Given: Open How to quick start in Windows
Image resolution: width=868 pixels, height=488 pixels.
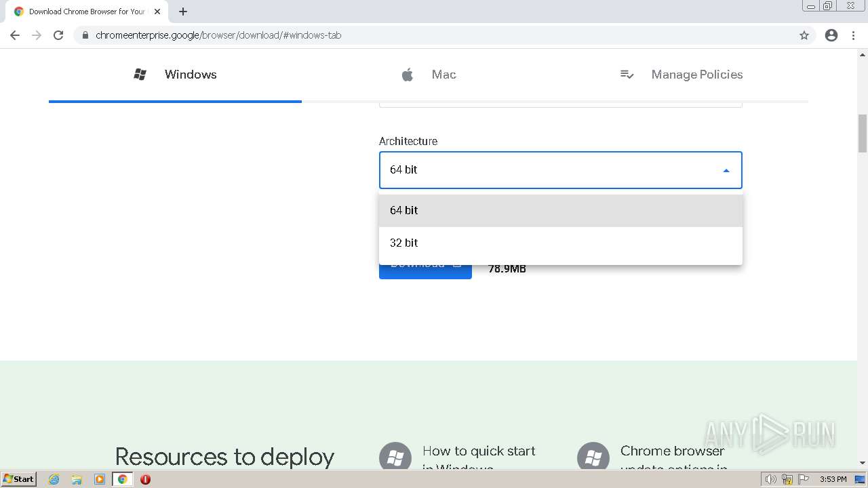Looking at the screenshot, I should point(479,459).
